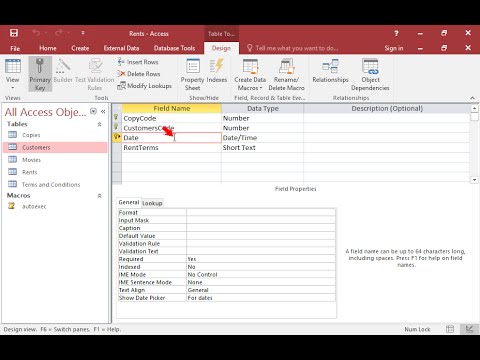
Task: Click the Description (Optional) column header
Action: 387,108
